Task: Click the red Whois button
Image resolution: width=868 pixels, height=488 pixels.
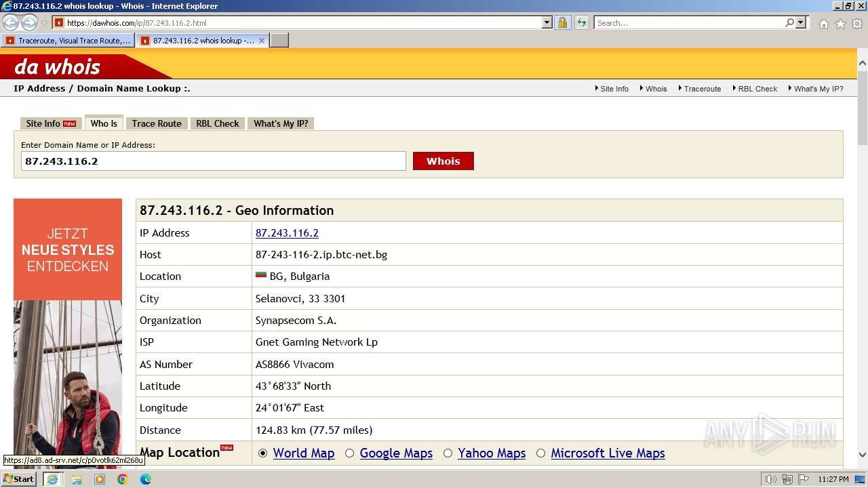Action: (443, 161)
